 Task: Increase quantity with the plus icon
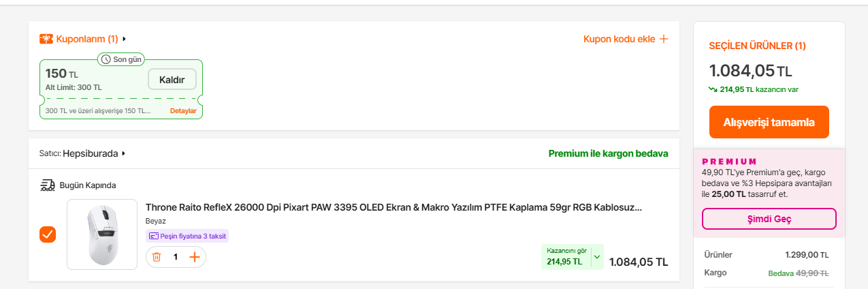click(x=195, y=257)
